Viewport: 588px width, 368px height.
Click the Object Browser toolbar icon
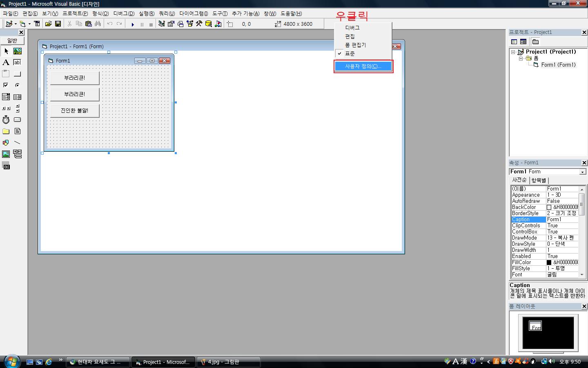(190, 24)
